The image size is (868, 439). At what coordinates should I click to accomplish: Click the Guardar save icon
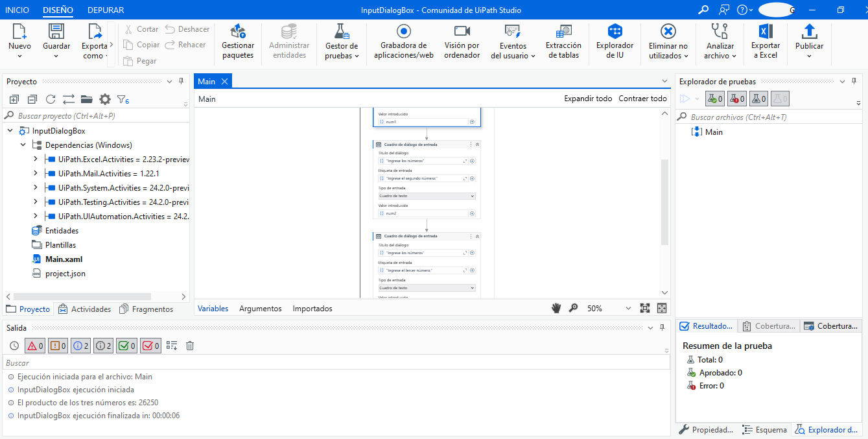pyautogui.click(x=56, y=32)
